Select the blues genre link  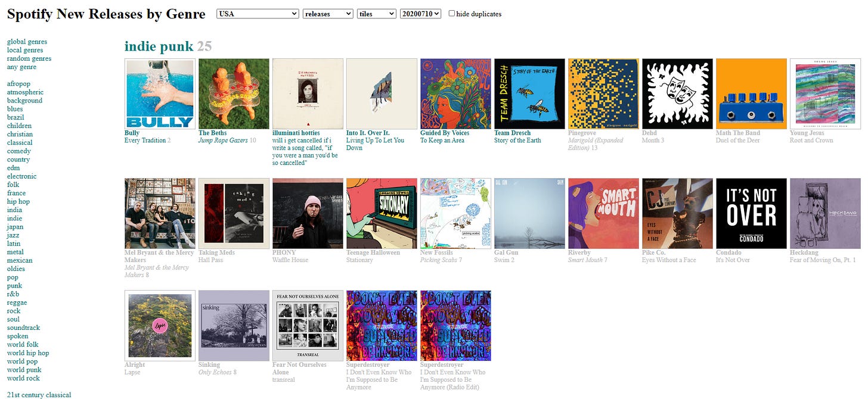click(x=15, y=109)
